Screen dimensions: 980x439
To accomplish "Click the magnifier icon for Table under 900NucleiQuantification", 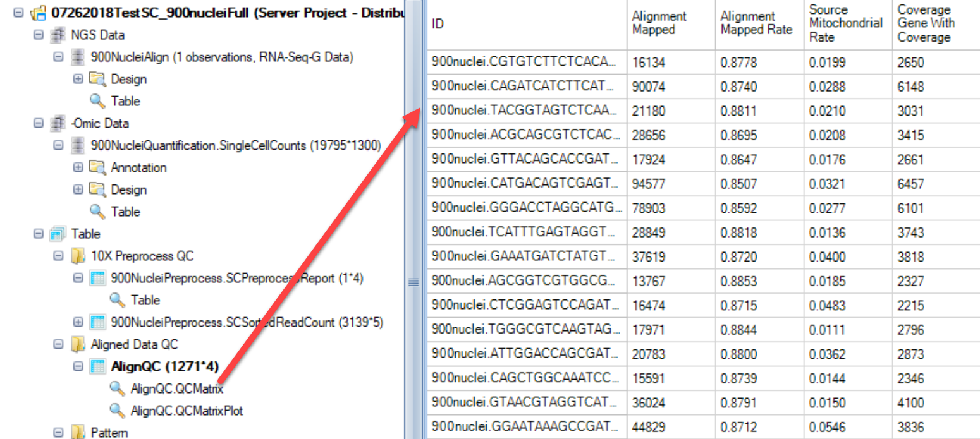I will point(97,212).
